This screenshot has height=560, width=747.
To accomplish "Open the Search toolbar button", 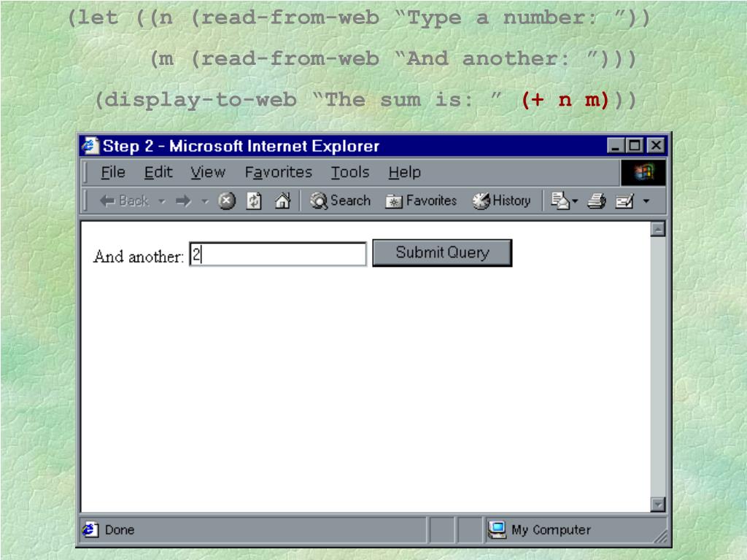I will (x=340, y=201).
